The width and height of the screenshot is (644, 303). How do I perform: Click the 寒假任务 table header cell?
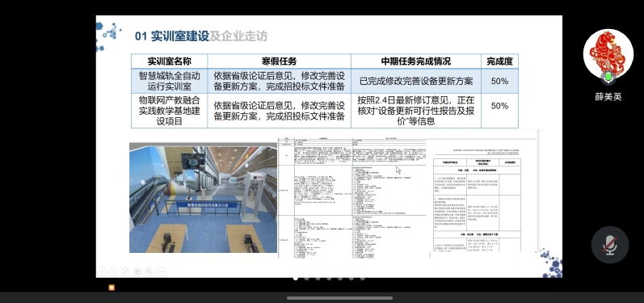(279, 61)
